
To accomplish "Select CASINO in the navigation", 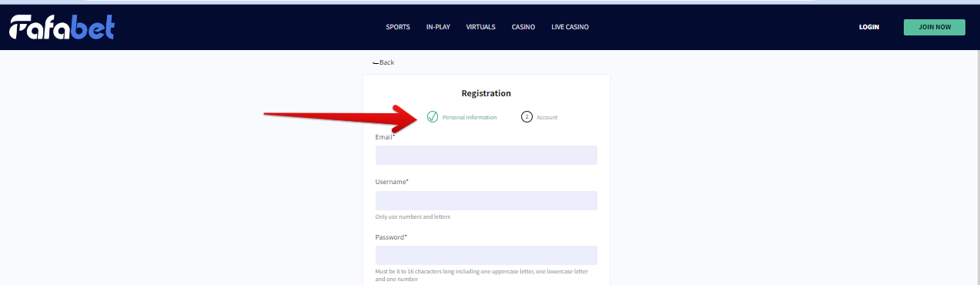I will pyautogui.click(x=523, y=27).
